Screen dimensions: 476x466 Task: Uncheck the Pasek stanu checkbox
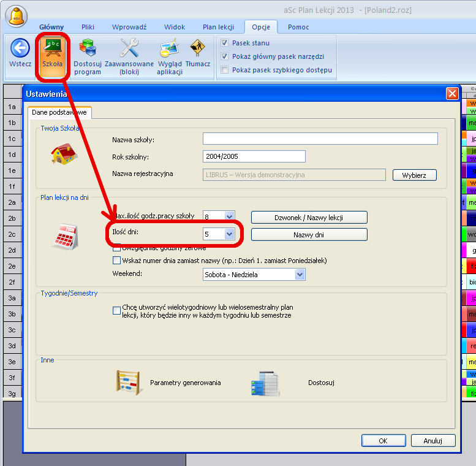coord(225,43)
